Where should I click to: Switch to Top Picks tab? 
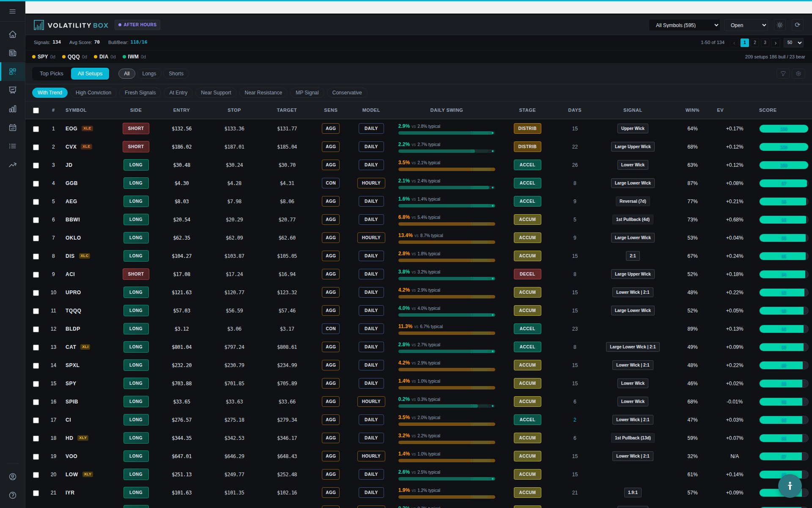52,74
